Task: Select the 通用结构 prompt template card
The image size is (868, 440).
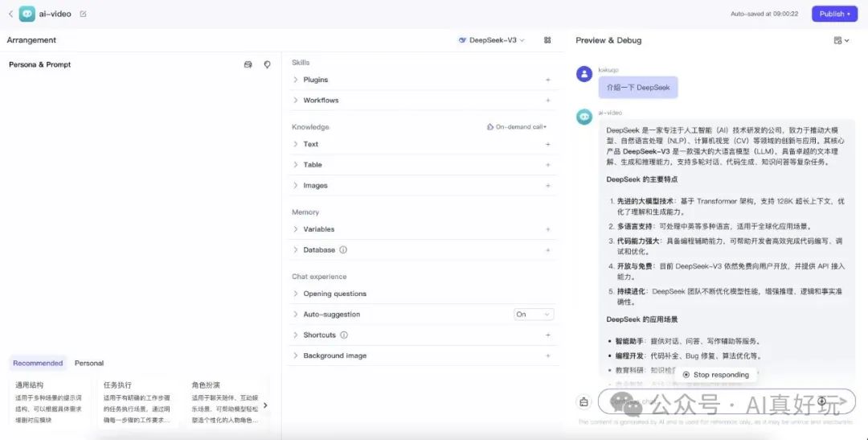Action: point(50,402)
